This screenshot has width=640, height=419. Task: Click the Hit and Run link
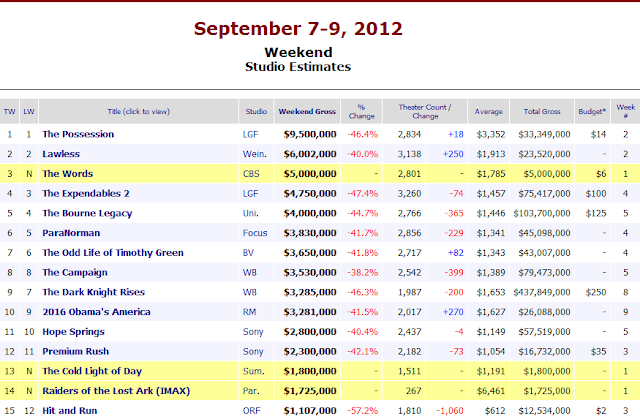pyautogui.click(x=69, y=409)
